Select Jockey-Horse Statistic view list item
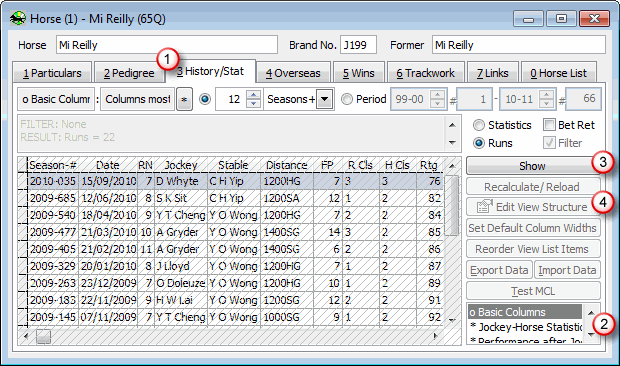620x366 pixels. 526,327
